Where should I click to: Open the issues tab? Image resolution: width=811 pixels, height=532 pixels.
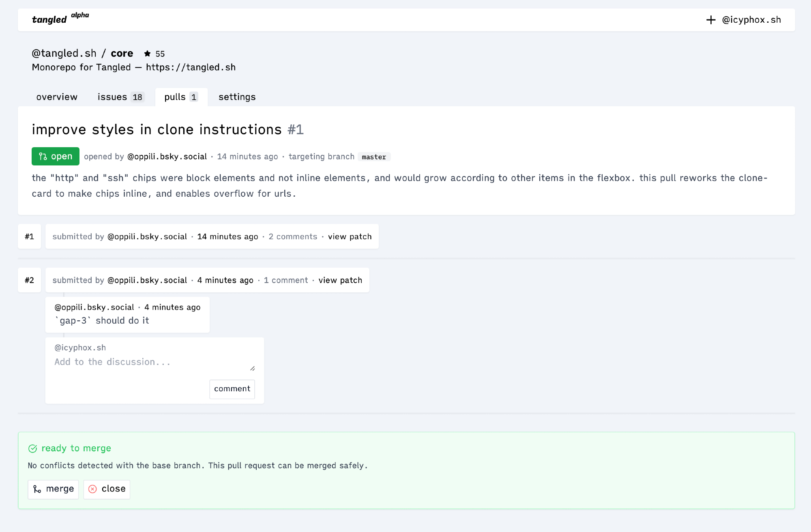pyautogui.click(x=120, y=97)
